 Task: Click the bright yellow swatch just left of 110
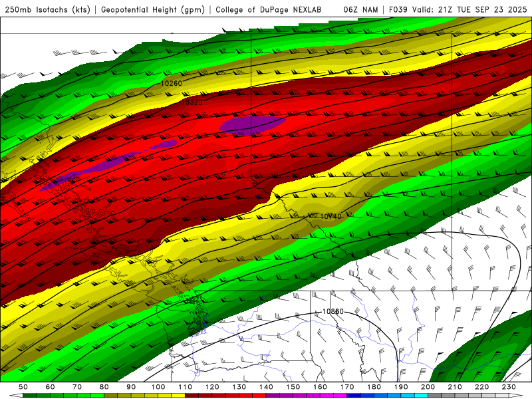[178, 396]
